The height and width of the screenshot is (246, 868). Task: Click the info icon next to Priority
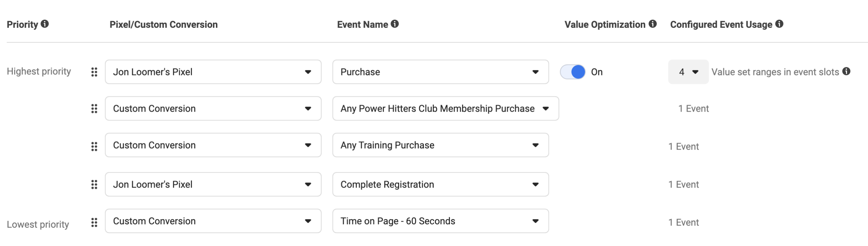(45, 24)
